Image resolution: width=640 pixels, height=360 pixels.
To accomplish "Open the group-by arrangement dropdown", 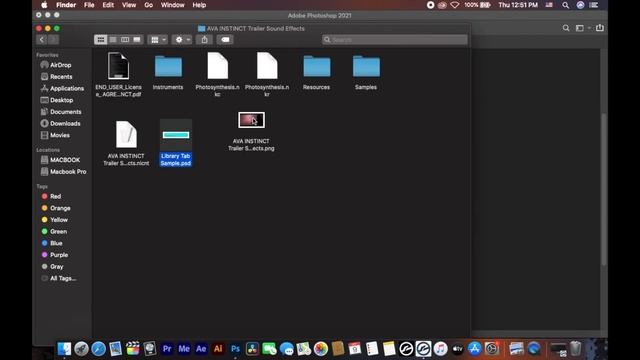I will (x=158, y=40).
